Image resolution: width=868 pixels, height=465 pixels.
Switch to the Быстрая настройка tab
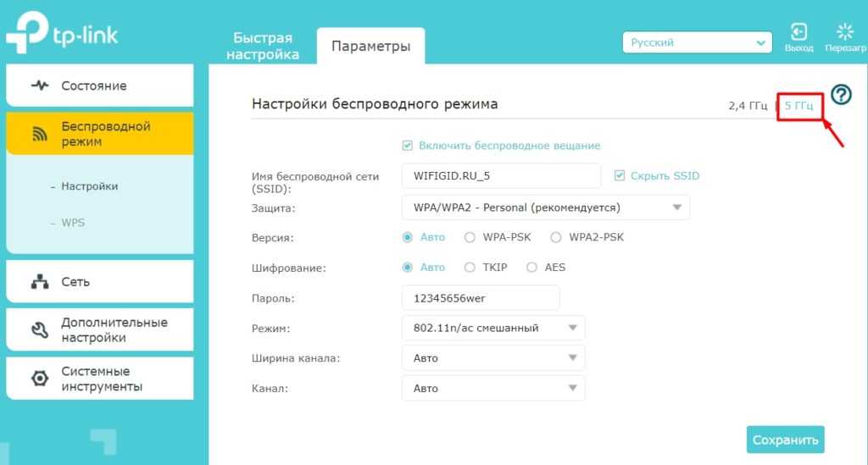tap(263, 46)
